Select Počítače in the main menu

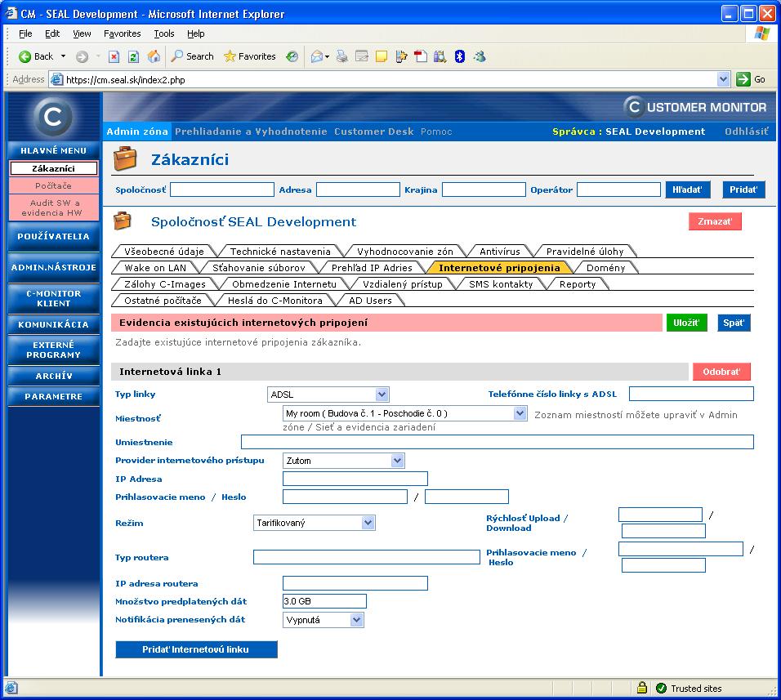[53, 185]
